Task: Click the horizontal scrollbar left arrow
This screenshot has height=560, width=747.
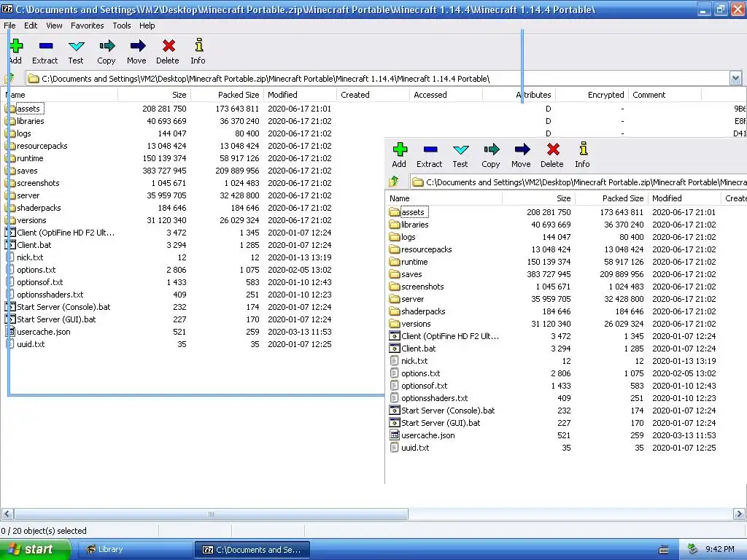Action: pyautogui.click(x=7, y=514)
